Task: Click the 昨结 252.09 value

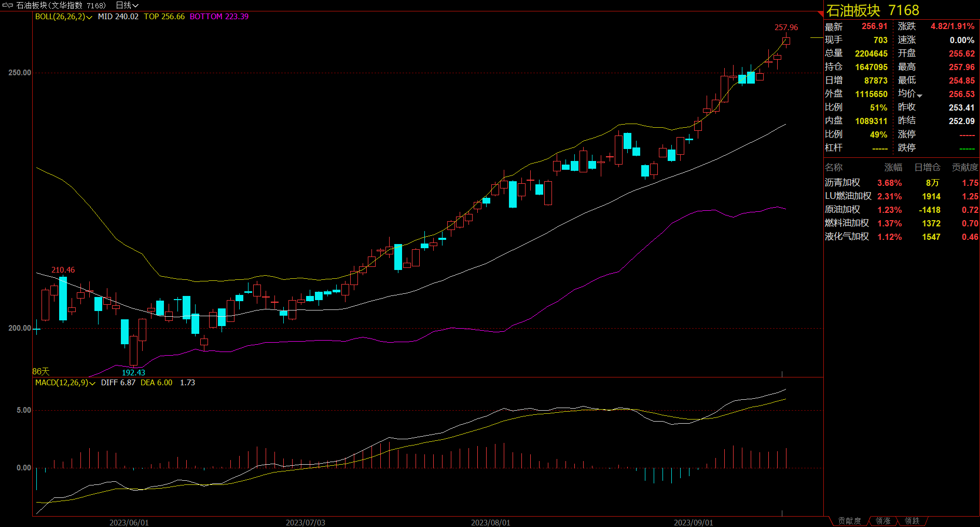Action: click(x=962, y=121)
